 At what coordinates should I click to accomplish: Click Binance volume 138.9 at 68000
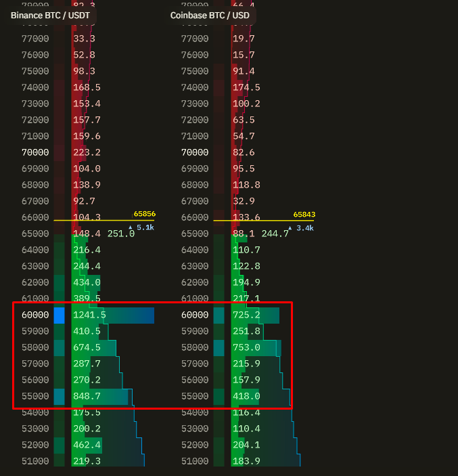tap(87, 185)
